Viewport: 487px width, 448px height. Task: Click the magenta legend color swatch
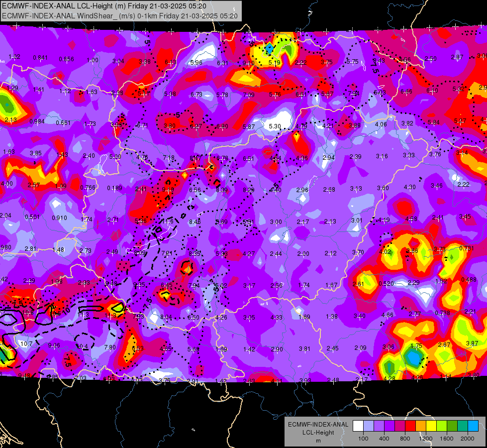click(x=400, y=426)
